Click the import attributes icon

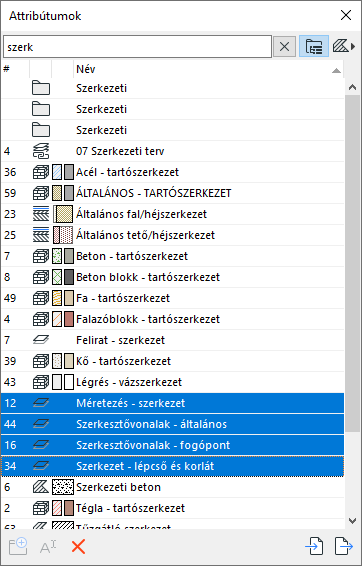(x=314, y=546)
